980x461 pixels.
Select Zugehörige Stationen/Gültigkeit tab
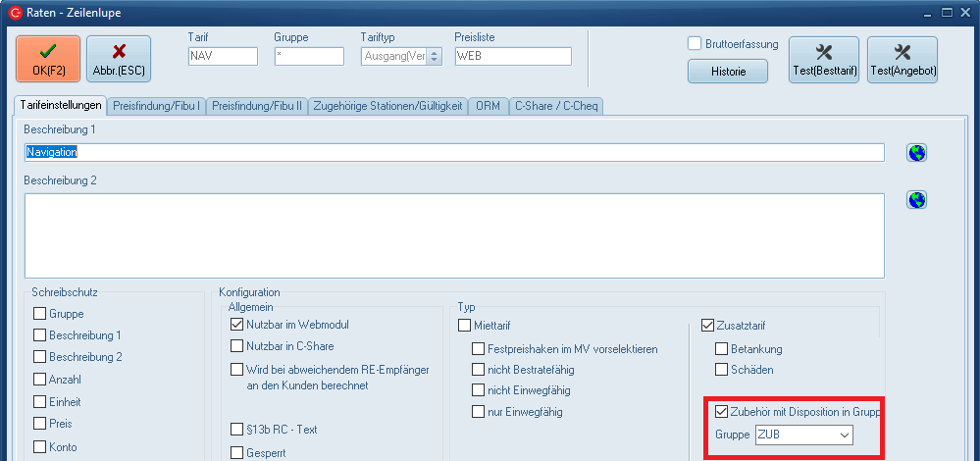pyautogui.click(x=387, y=106)
